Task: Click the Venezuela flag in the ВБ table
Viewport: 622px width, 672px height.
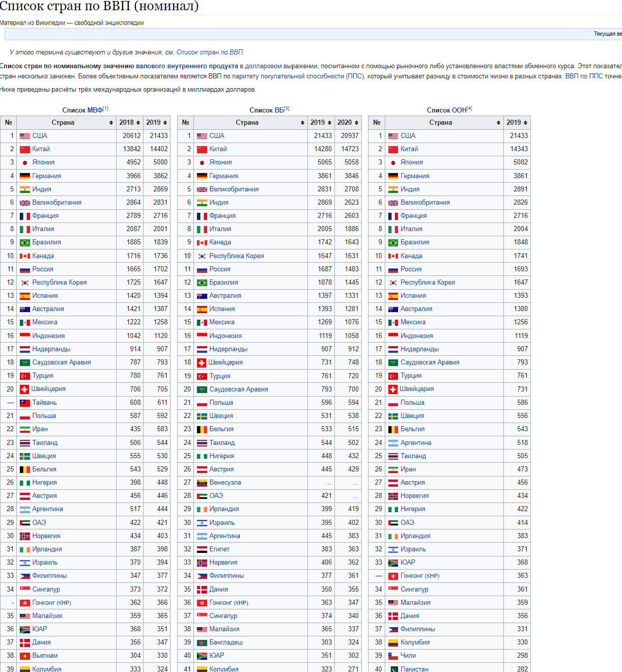Action: 202,483
